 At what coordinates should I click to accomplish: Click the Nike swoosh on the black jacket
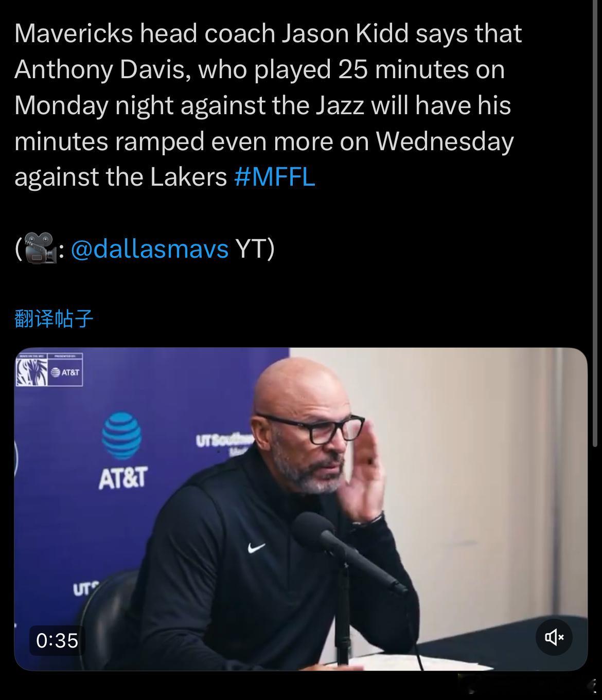[256, 548]
